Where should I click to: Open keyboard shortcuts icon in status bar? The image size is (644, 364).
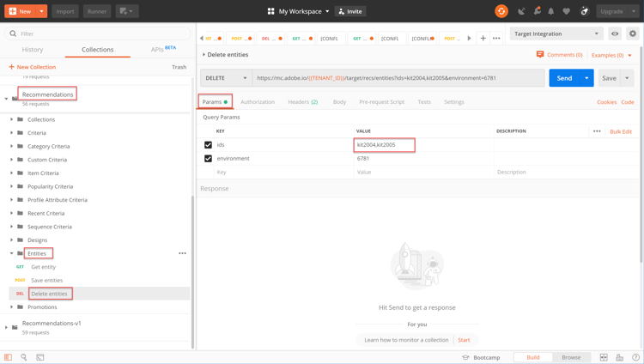pos(619,357)
